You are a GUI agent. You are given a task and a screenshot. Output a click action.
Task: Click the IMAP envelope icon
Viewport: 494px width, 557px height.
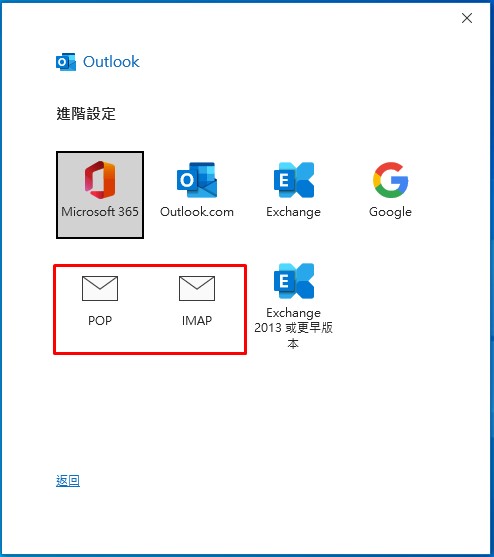(x=197, y=288)
